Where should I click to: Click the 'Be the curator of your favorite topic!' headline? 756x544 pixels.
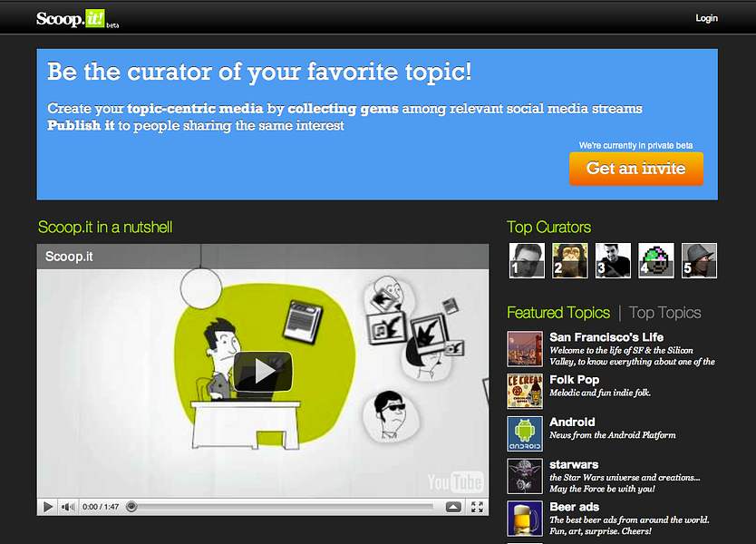pos(259,72)
